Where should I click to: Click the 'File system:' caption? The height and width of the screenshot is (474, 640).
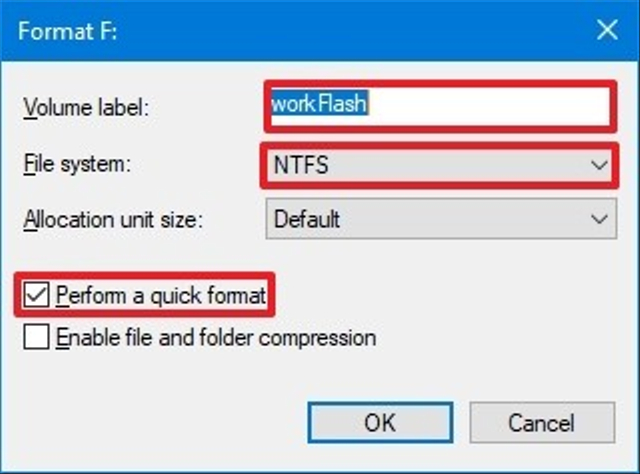78,165
